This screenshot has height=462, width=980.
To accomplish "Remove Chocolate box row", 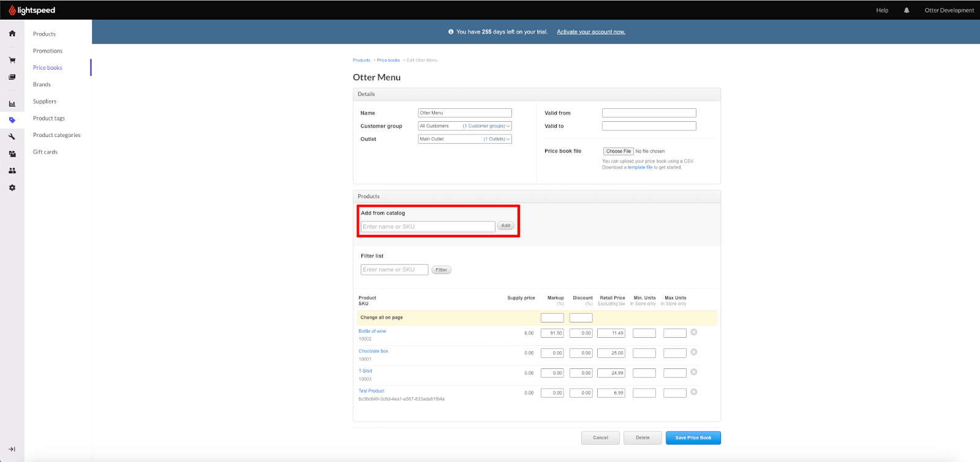I will click(x=694, y=352).
